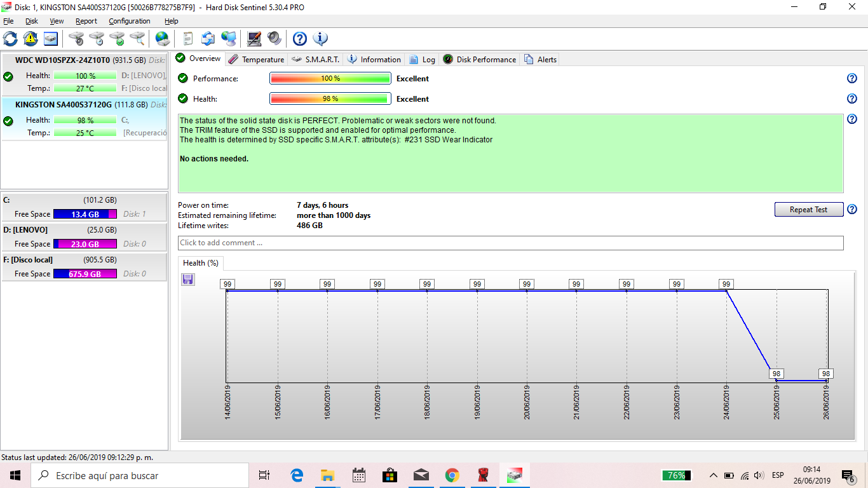Click the 99 data label at 24/06/2019
Viewport: 868px width, 488px height.
pos(726,284)
